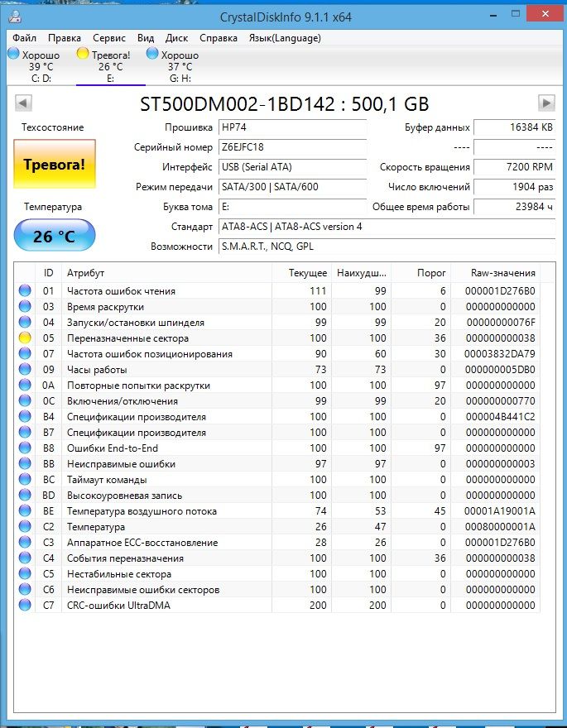The height and width of the screenshot is (728, 567).
Task: Go to next disk with right arrow
Action: click(x=546, y=103)
